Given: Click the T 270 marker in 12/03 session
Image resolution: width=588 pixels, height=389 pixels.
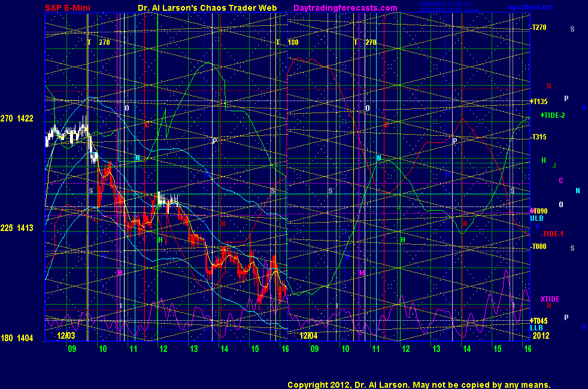Looking at the screenshot, I should 99,42.
